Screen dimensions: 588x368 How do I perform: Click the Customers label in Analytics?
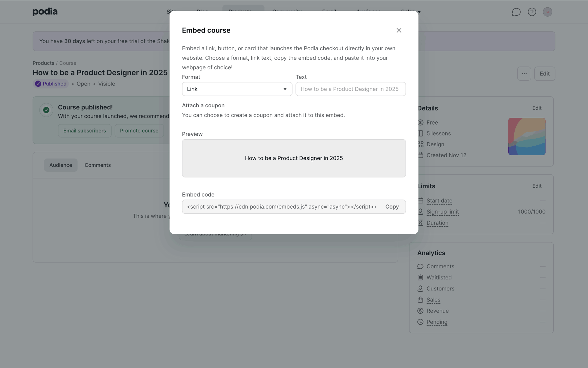pos(440,289)
